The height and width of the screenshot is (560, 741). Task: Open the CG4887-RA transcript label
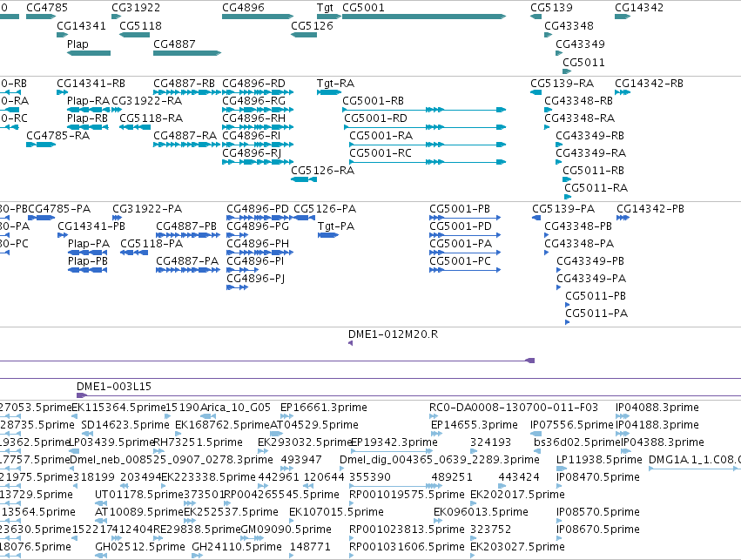185,136
